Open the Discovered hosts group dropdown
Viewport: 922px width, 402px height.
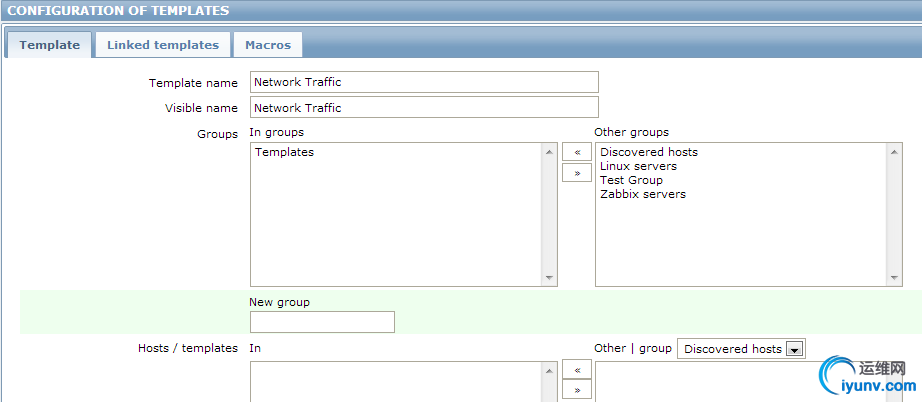(x=741, y=349)
